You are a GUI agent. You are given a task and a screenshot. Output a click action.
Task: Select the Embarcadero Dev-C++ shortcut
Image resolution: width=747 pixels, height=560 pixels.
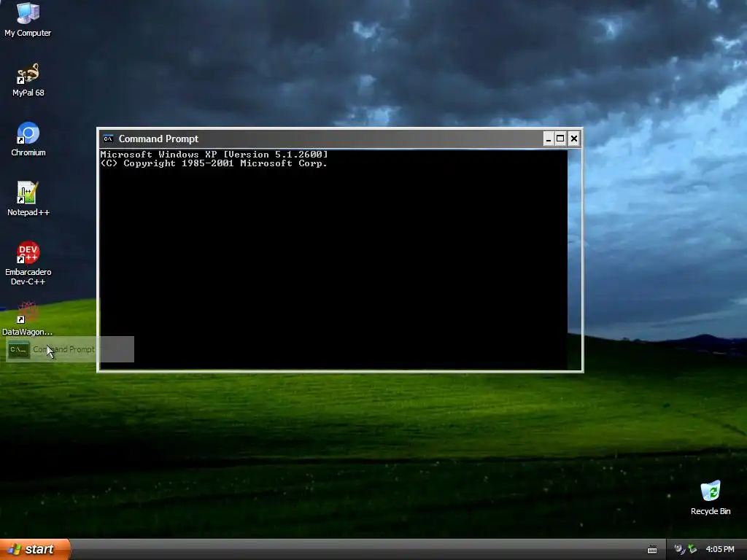(28, 263)
